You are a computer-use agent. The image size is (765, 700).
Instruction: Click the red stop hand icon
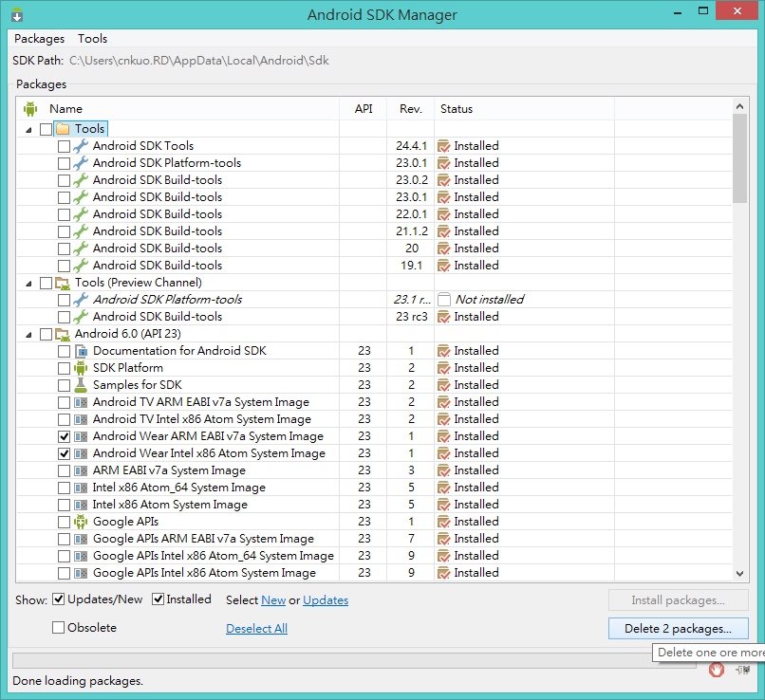(717, 671)
